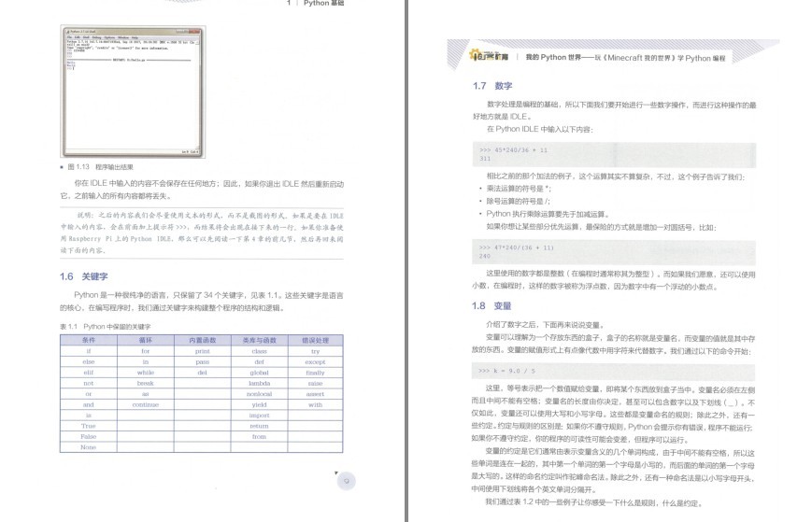Click the 'pass' cell in the keyword table

203,361
